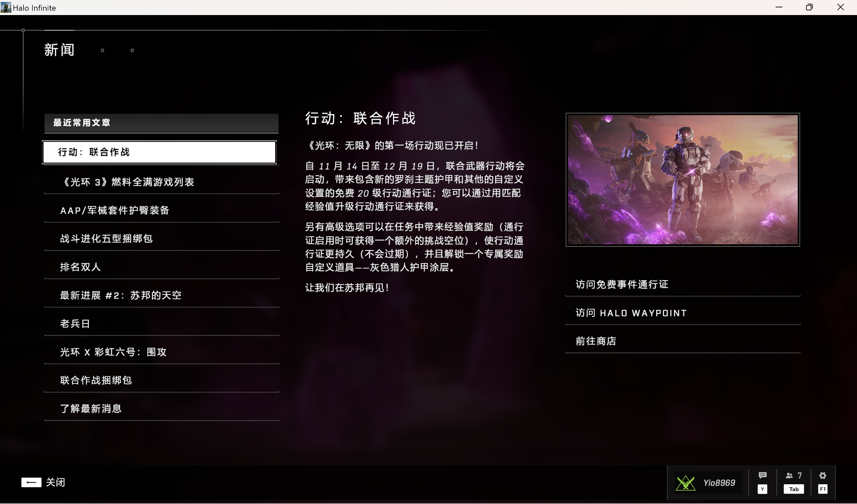Open the chat speech bubble icon
This screenshot has width=857, height=504.
(763, 476)
